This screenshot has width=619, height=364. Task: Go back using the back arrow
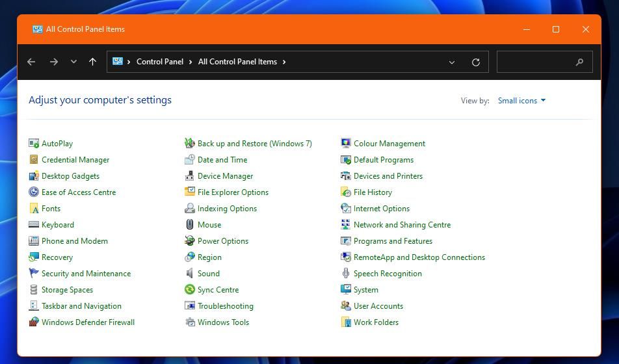(x=31, y=62)
